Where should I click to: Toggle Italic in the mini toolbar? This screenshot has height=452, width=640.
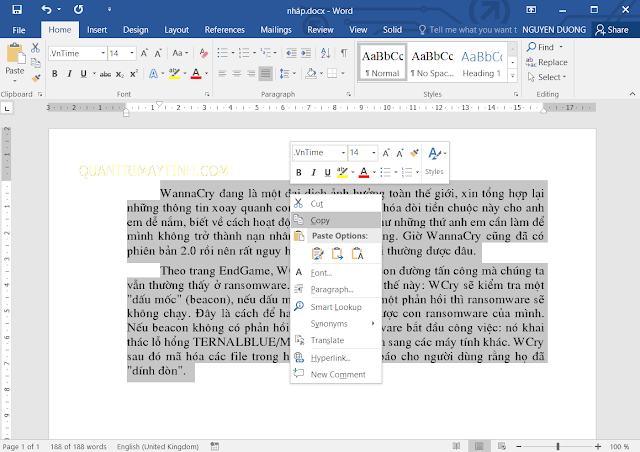313,173
